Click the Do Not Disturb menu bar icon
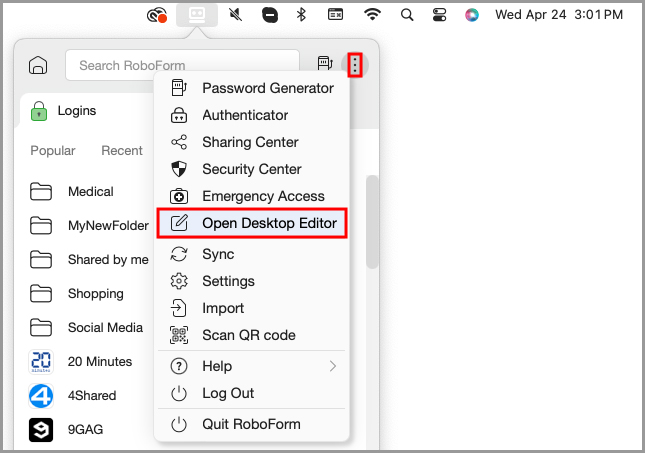The height and width of the screenshot is (453, 645). point(270,15)
